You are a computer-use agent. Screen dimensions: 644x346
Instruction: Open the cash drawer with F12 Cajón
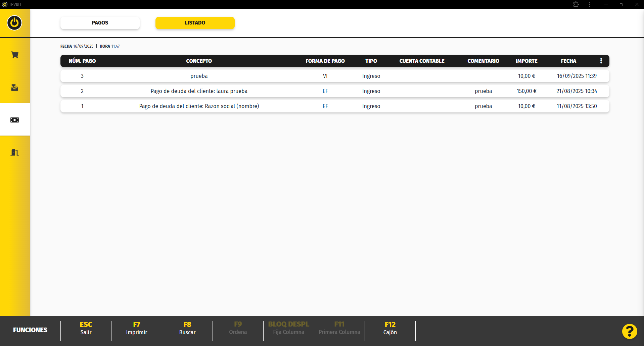tap(390, 328)
